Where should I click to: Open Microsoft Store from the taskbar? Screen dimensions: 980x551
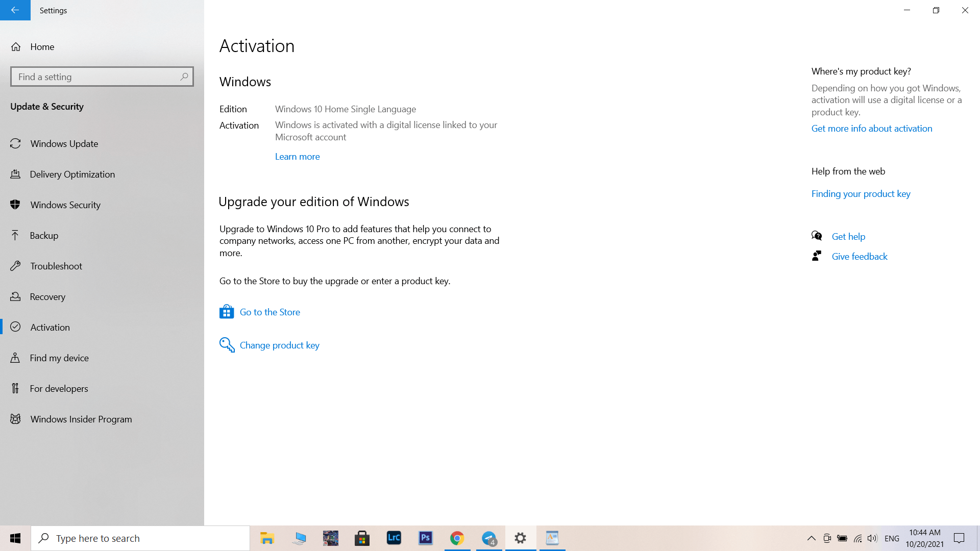[x=362, y=538]
